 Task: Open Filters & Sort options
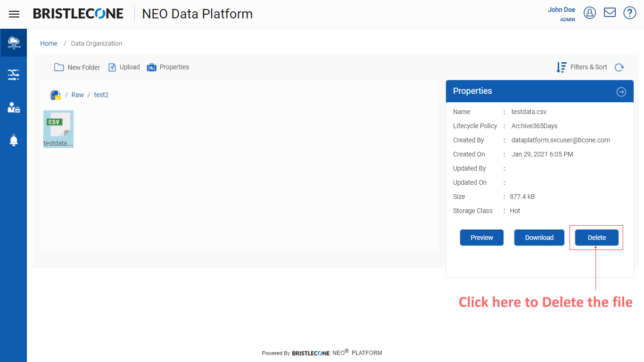tap(589, 67)
